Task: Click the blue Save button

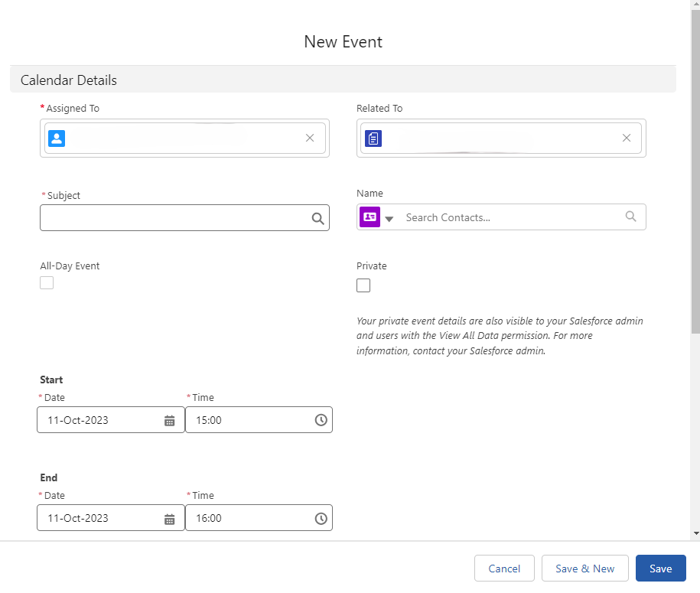Action: click(661, 569)
